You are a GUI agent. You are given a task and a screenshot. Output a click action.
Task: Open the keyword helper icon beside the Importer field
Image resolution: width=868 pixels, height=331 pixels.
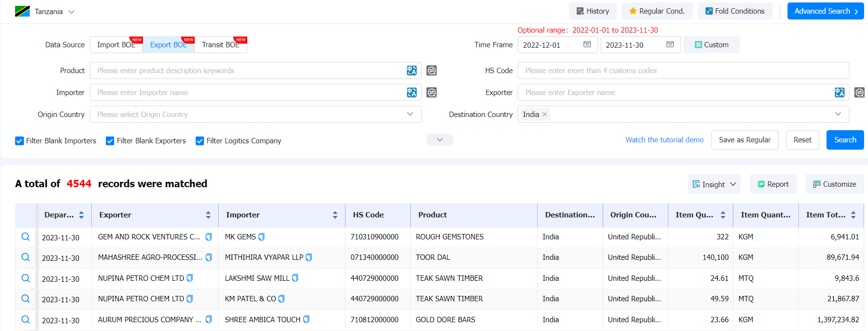[432, 93]
